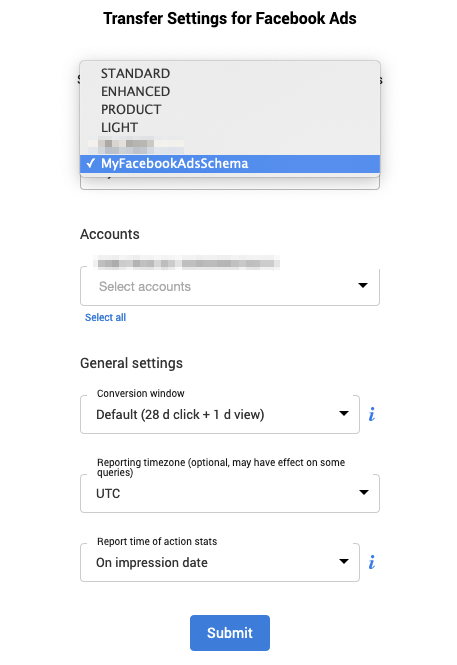Click the caret arrow in the UTC timezone field
Image resolution: width=457 pixels, height=665 pixels.
pyautogui.click(x=364, y=492)
